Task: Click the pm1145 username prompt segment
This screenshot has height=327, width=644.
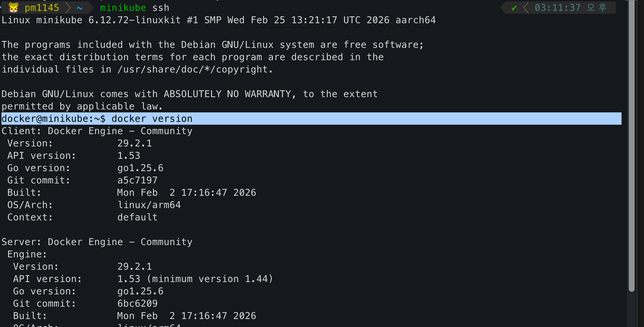Action: point(42,8)
